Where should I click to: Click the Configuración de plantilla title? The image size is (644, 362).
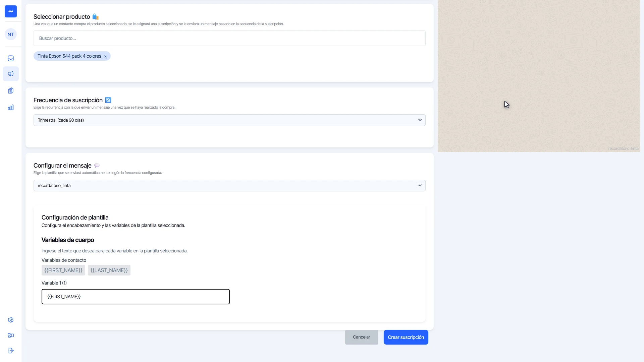(75, 218)
